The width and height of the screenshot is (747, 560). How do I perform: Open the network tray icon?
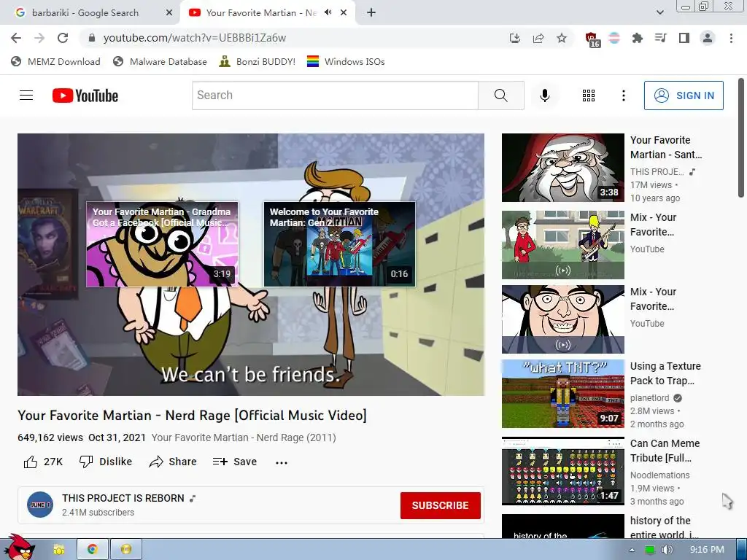pos(649,550)
